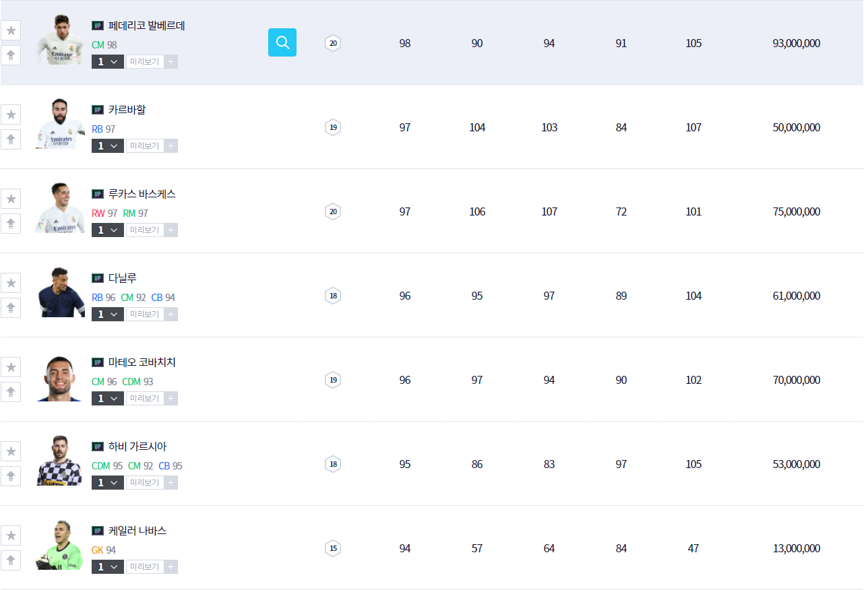Toggle favorite star for 루카스 바스케스
868x590 pixels.
(x=11, y=199)
